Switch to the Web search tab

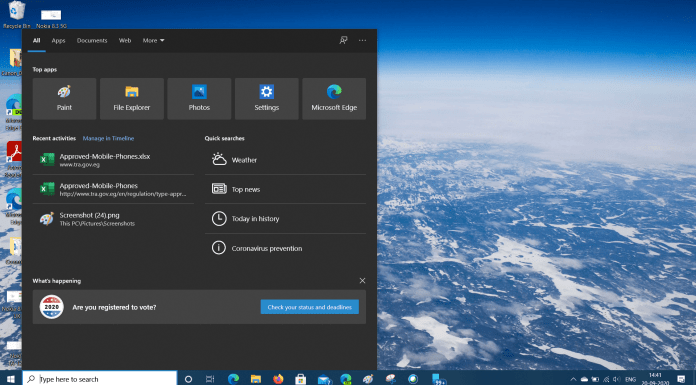coord(125,40)
